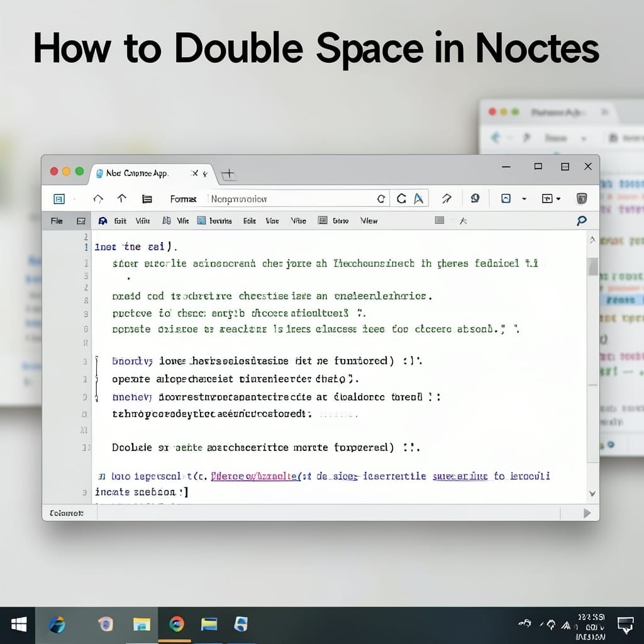Open the Vine menu item
Screen dimensions: 644x644
pos(272,221)
